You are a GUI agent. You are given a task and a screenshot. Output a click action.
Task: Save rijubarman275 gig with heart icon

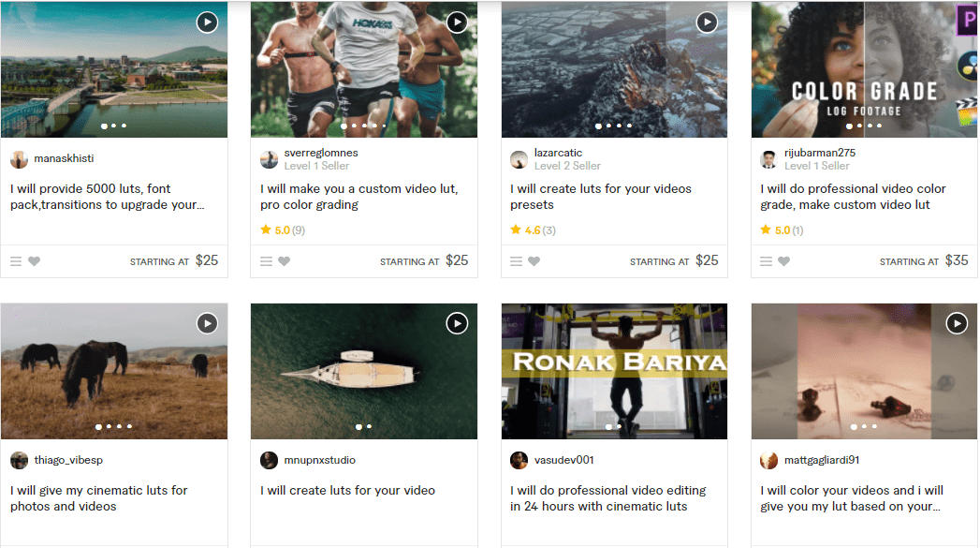(x=783, y=261)
